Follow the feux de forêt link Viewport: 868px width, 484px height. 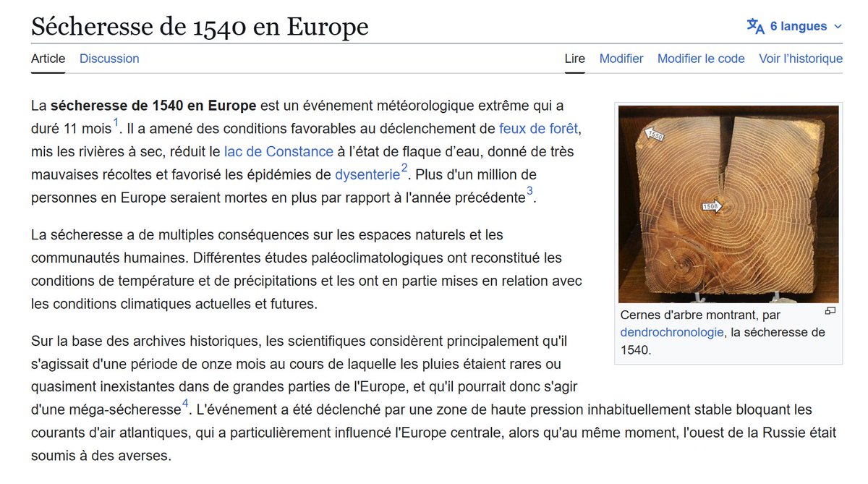(539, 130)
